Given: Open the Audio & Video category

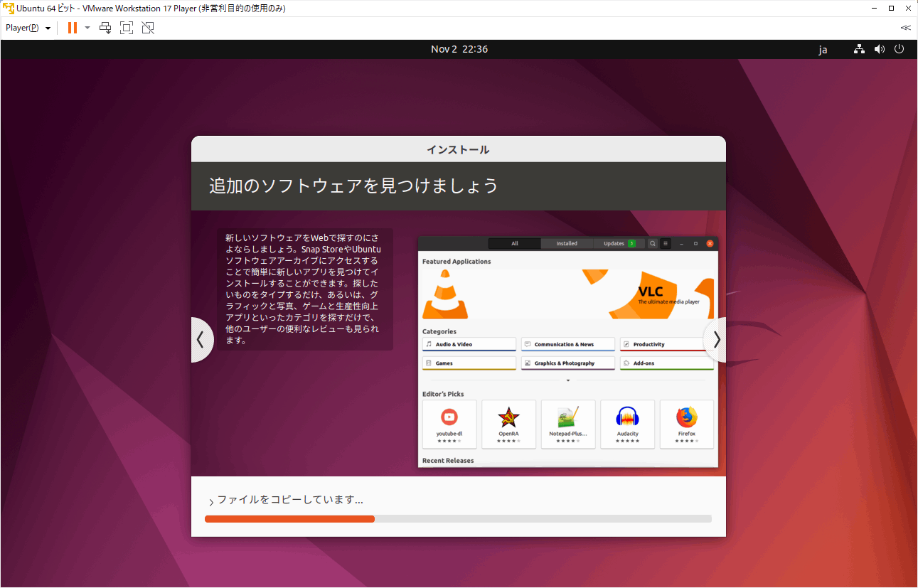Looking at the screenshot, I should click(x=469, y=345).
